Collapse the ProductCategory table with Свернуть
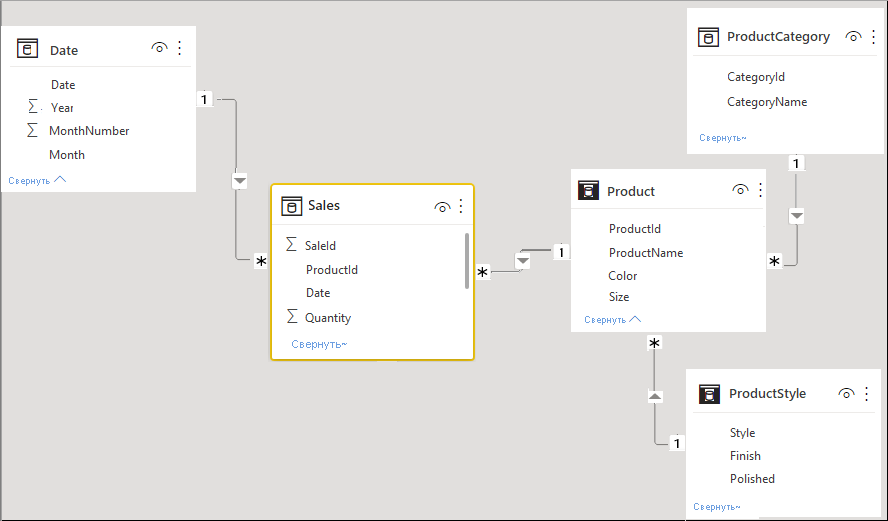Viewport: 888px width, 521px height. pyautogui.click(x=723, y=138)
